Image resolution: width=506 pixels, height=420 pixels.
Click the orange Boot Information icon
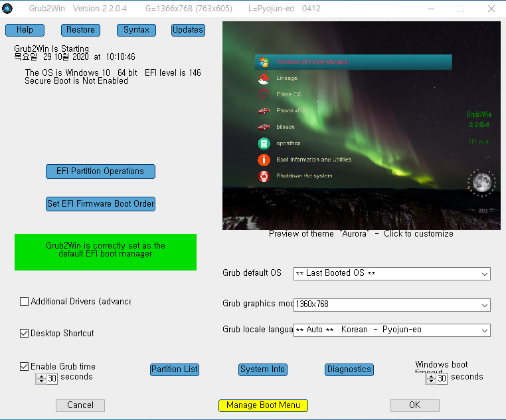264,159
